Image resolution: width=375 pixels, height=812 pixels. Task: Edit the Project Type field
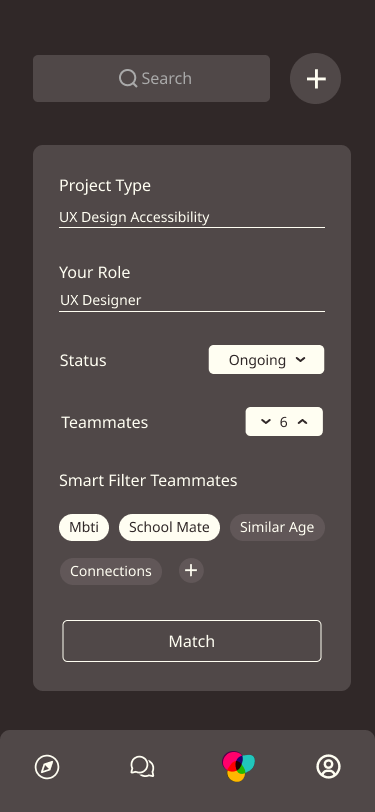pyautogui.click(x=192, y=218)
